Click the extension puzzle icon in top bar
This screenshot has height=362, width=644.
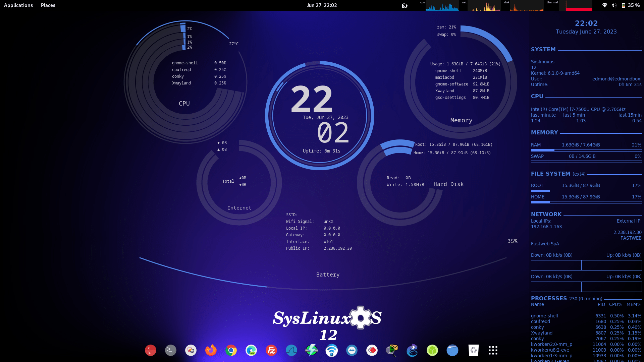click(x=405, y=5)
